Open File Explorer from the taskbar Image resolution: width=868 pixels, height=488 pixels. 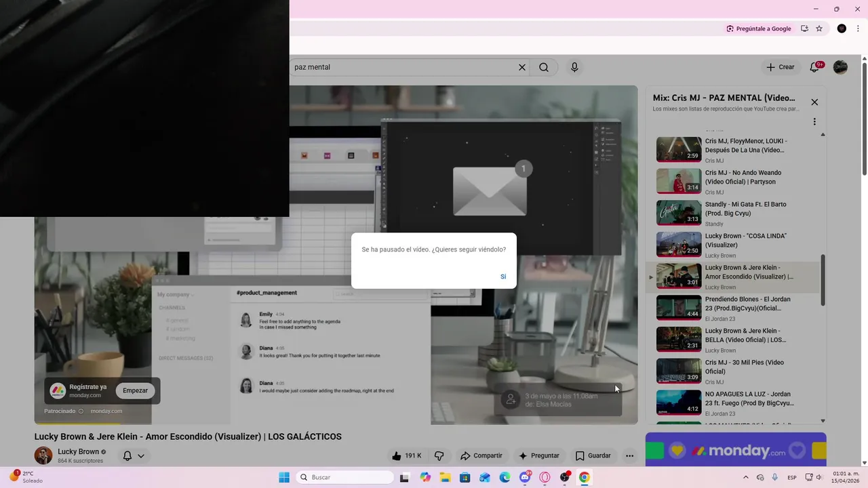tap(445, 477)
